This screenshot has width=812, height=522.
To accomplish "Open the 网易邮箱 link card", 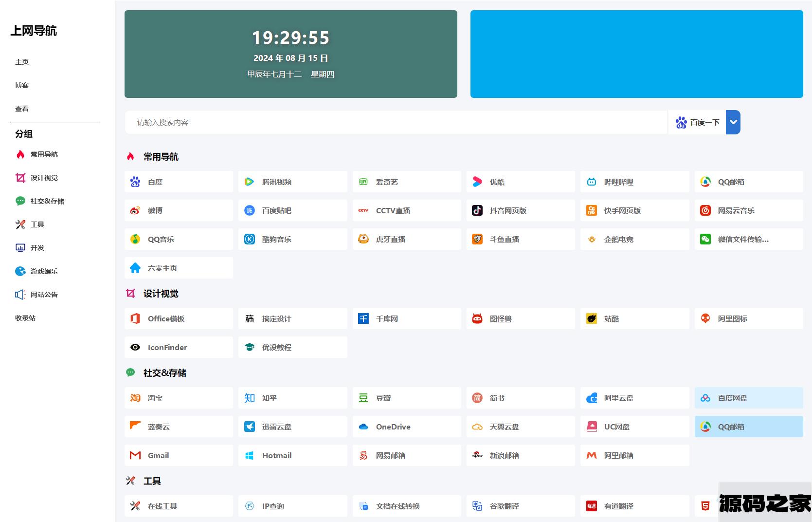I will pyautogui.click(x=407, y=455).
